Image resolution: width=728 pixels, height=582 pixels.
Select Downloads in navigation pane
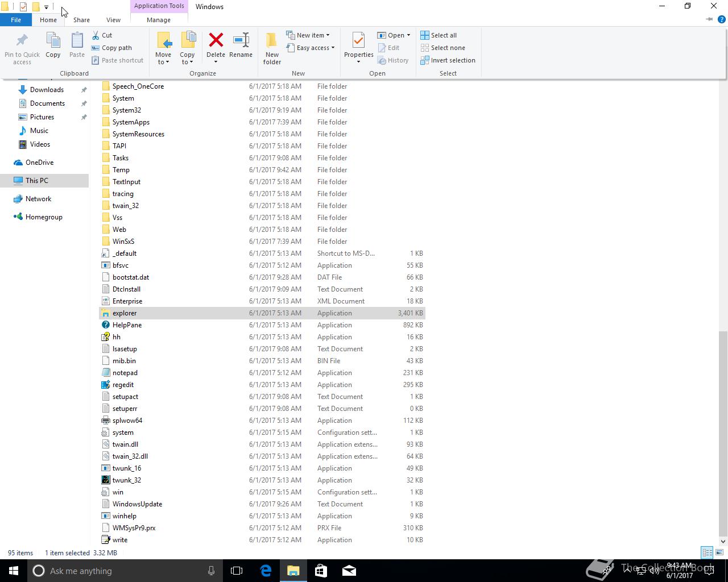pos(47,90)
